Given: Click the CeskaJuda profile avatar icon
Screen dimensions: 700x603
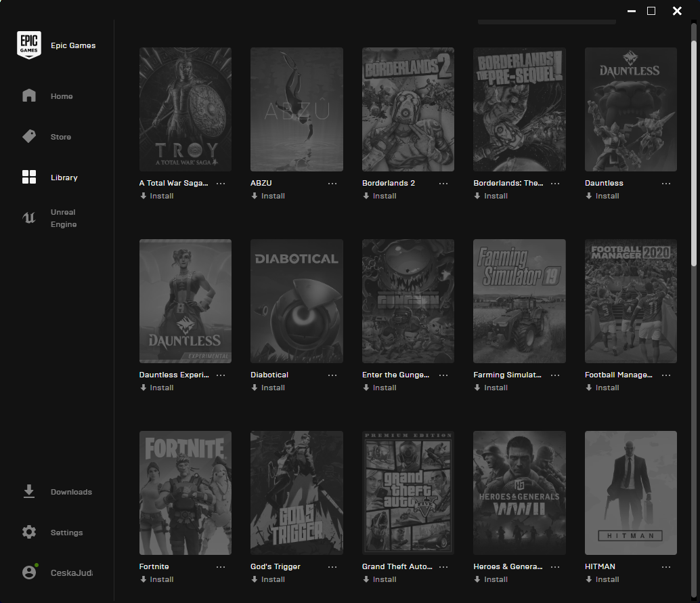Looking at the screenshot, I should [x=29, y=573].
